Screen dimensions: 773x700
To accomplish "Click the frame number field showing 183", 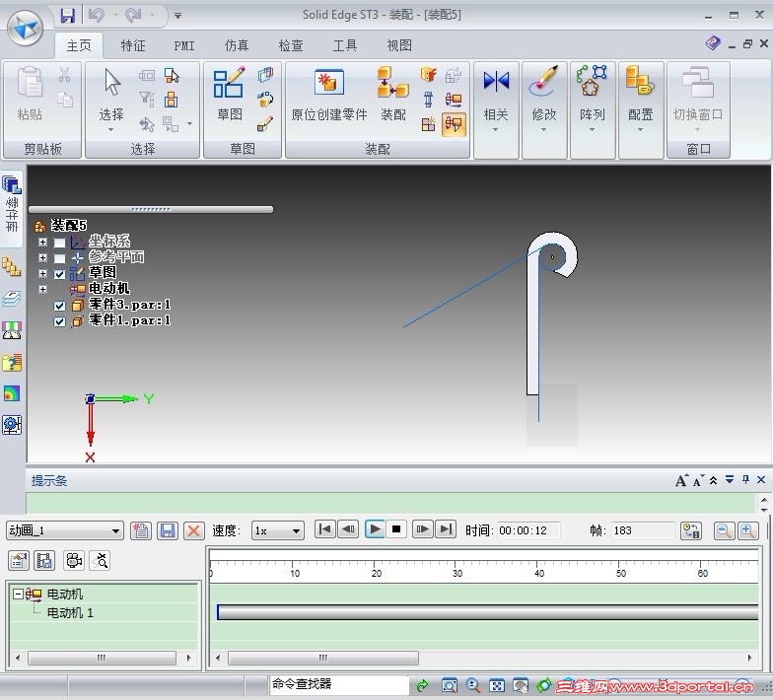I will coord(642,530).
